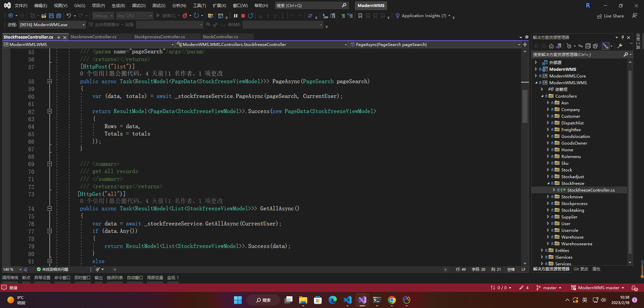Viewport: 644px width, 308px height.
Task: Switch views icon in Solution Explorer
Action: (x=559, y=46)
